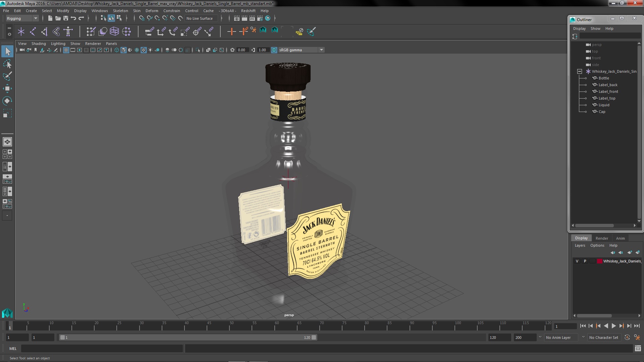644x362 pixels.
Task: Select the arrow Select tool
Action: click(x=7, y=51)
